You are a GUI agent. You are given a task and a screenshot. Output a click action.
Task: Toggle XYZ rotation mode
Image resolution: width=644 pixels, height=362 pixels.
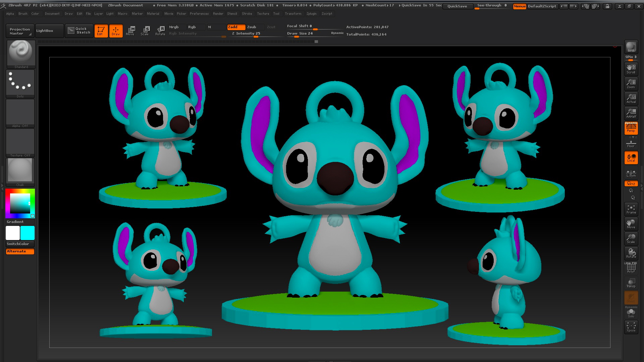click(631, 184)
